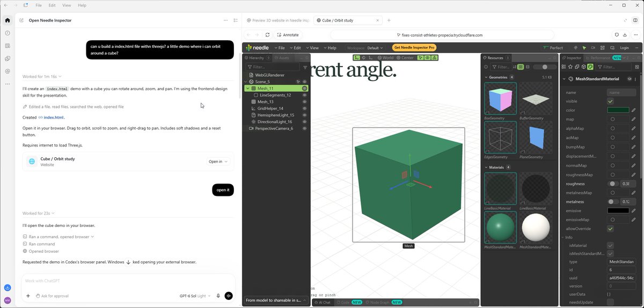The image size is (644, 308).
Task: Click the camera icon in Needle top bar
Action: point(593,48)
